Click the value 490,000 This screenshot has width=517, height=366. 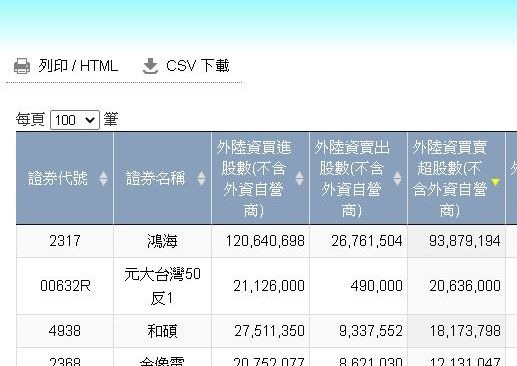(x=376, y=286)
